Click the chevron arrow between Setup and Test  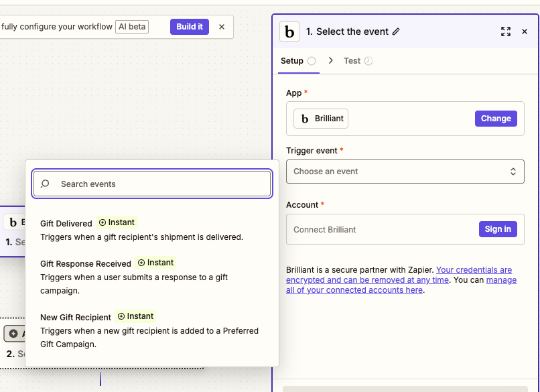coord(330,60)
